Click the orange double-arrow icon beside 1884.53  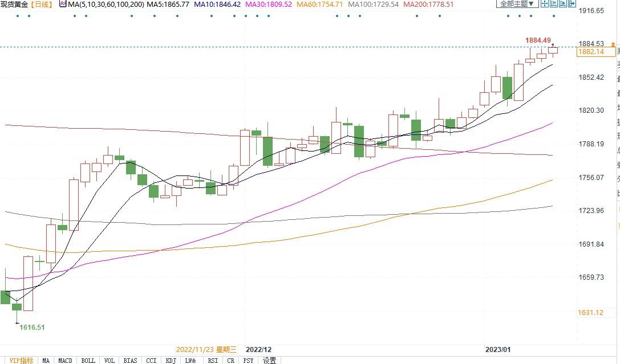613,44
